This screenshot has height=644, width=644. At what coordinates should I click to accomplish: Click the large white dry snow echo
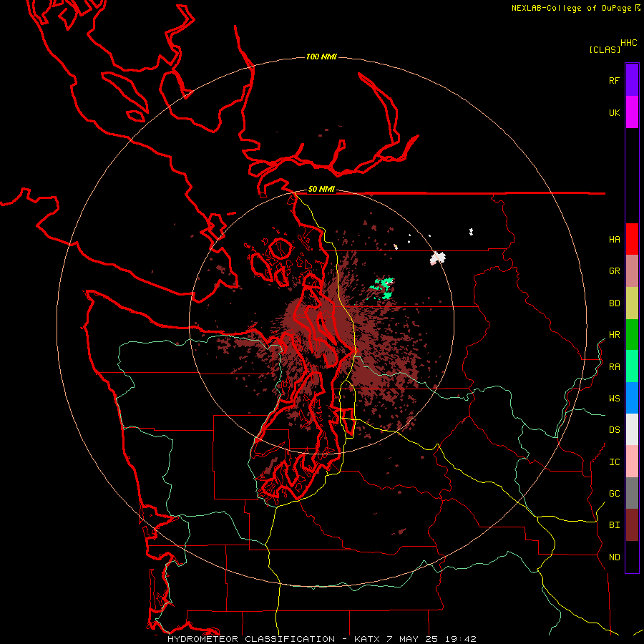pyautogui.click(x=438, y=258)
